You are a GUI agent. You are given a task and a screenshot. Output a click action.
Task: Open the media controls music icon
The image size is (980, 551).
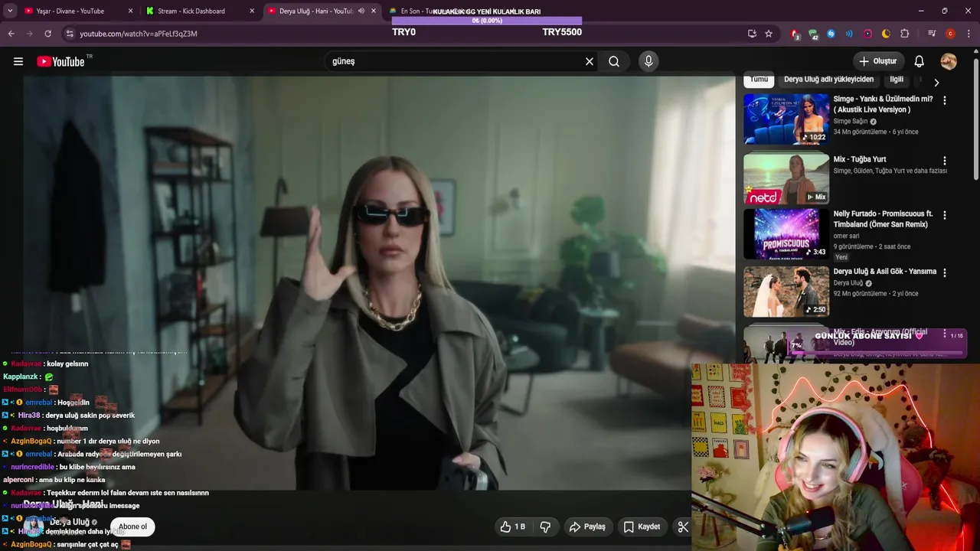(x=932, y=34)
